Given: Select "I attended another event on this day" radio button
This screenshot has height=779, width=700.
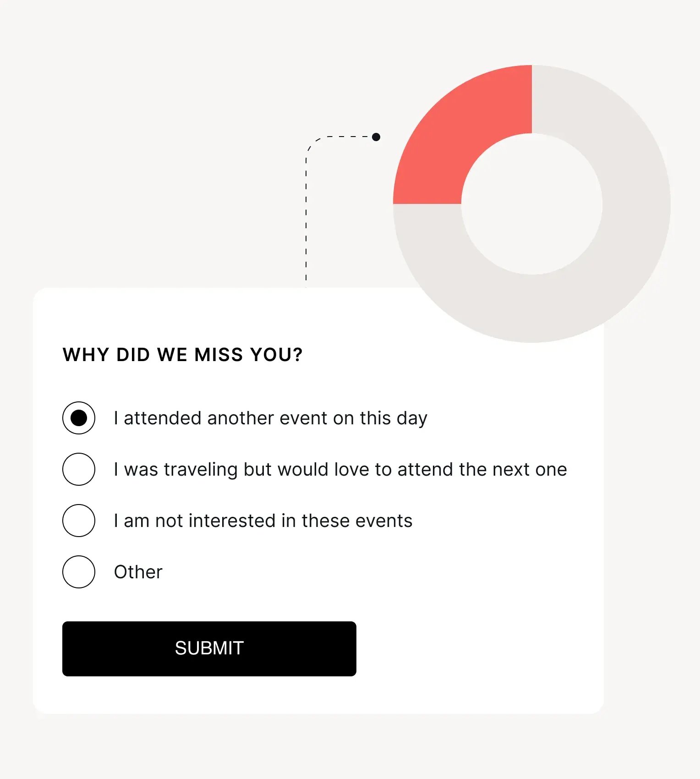Looking at the screenshot, I should (x=79, y=417).
